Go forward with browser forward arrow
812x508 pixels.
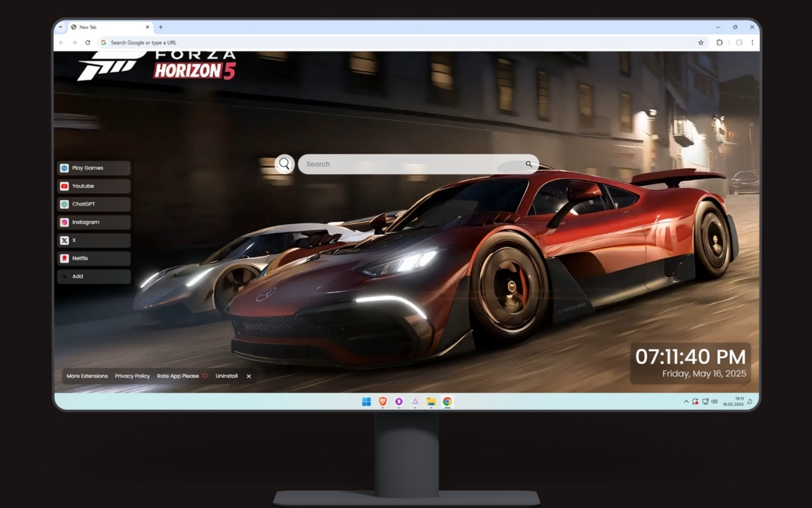click(x=74, y=43)
